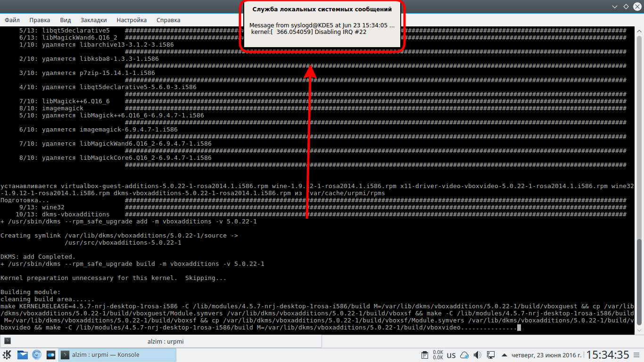Click the 'Building module:' line
Screen dimensions: 644x362
point(31,292)
